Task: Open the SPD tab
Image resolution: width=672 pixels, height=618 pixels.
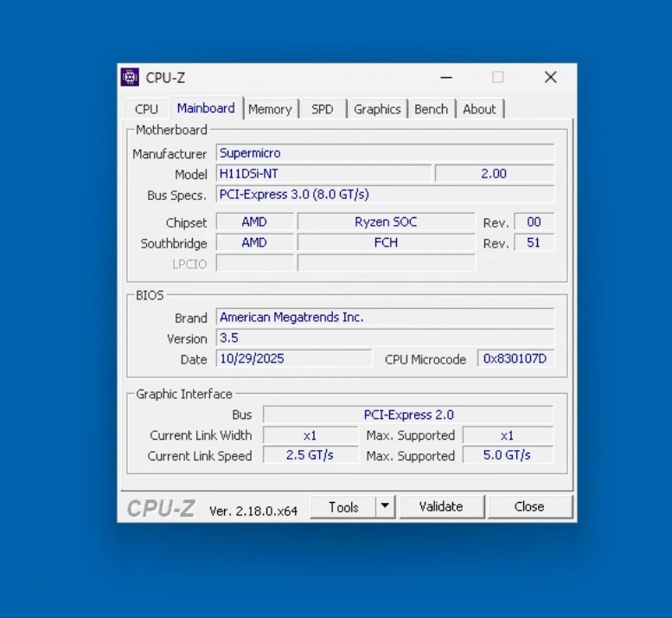Action: [323, 109]
